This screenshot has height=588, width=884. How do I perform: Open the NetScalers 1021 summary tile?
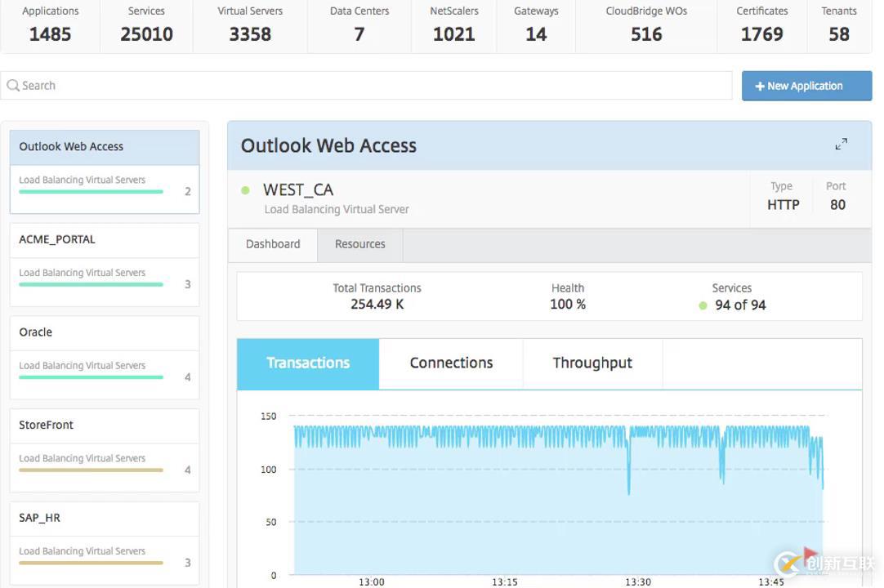tap(453, 25)
